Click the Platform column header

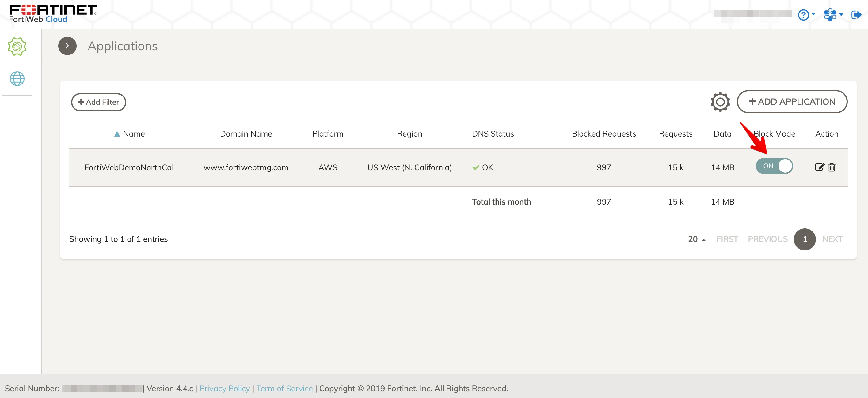(328, 134)
